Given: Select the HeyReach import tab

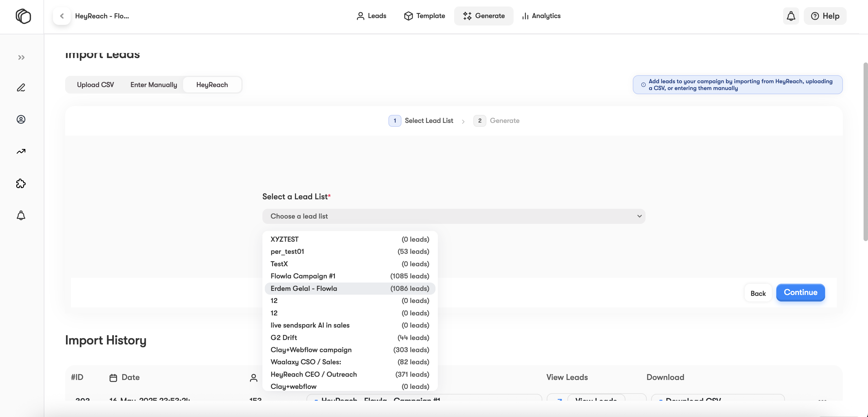Looking at the screenshot, I should tap(212, 85).
